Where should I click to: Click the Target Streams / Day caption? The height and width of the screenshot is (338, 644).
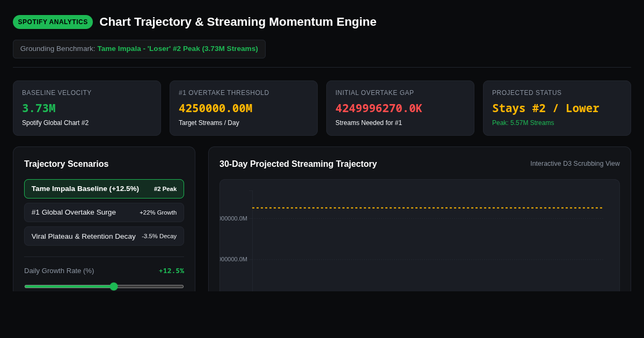209,123
